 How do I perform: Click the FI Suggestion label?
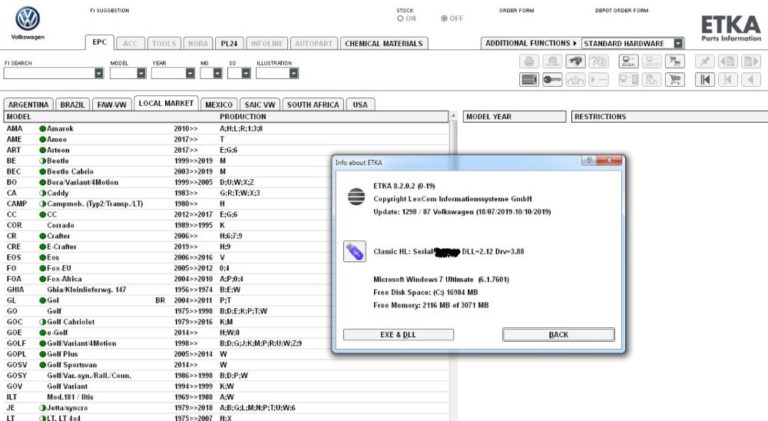point(110,10)
